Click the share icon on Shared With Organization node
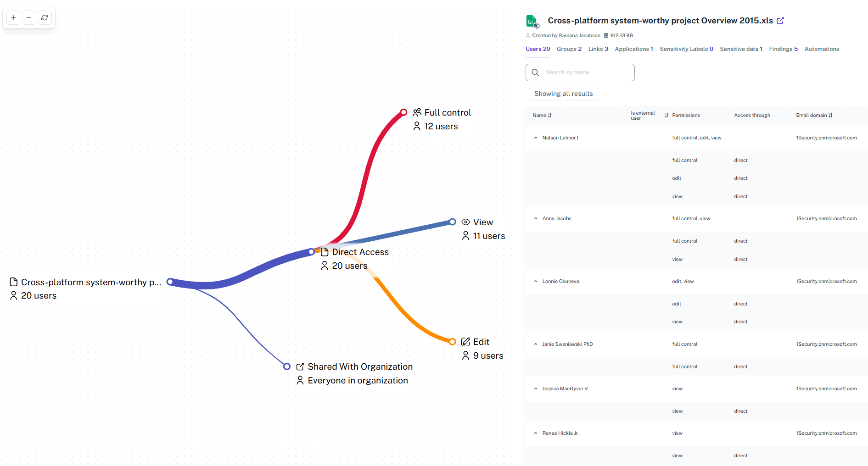 coord(301,366)
